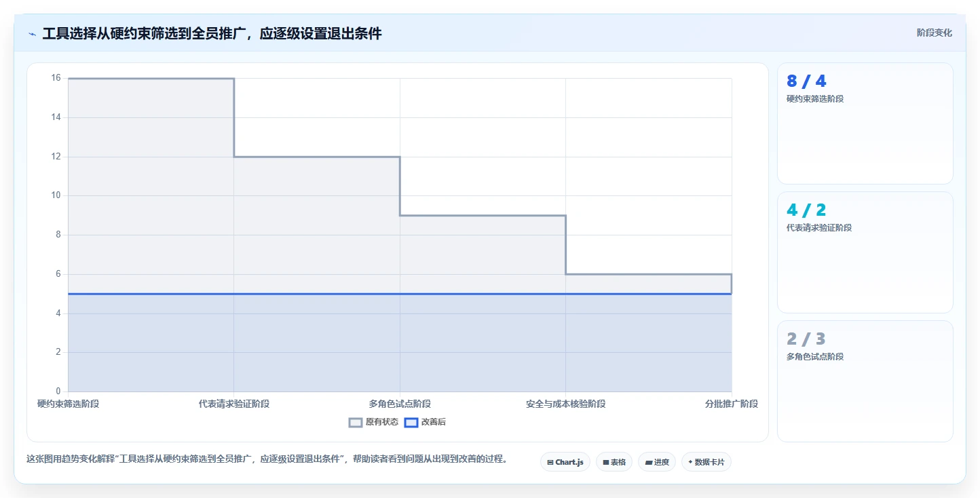Open the 8 / 4 硬约束筛选阶段 card
Screen dimensions: 980x498
pos(865,123)
